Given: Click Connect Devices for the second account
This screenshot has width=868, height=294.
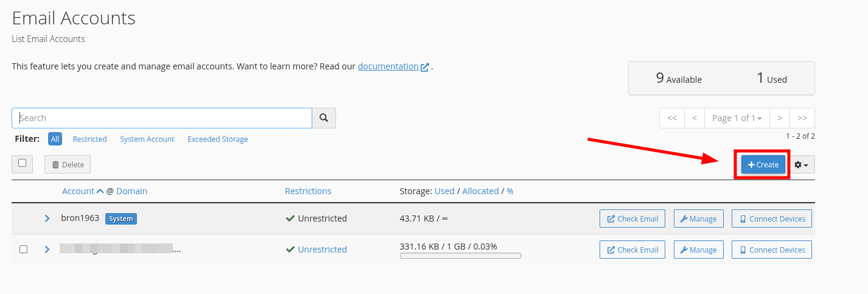Looking at the screenshot, I should 772,250.
